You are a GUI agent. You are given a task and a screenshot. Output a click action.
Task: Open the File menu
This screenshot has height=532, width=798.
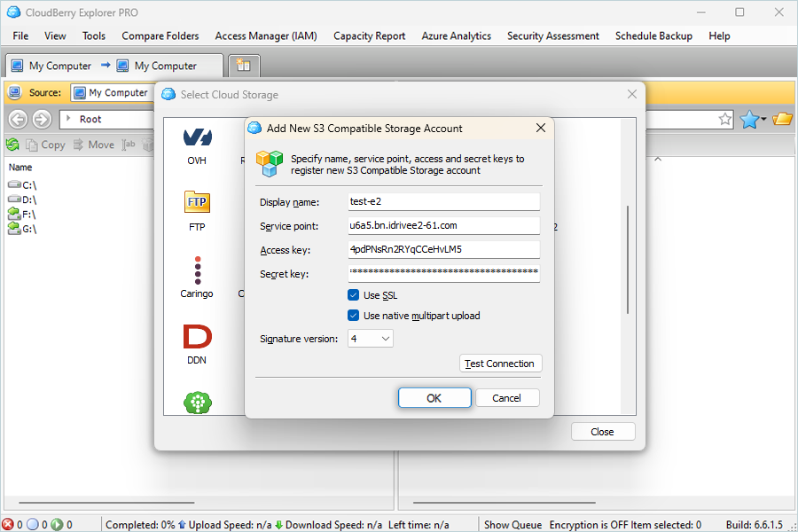(20, 36)
